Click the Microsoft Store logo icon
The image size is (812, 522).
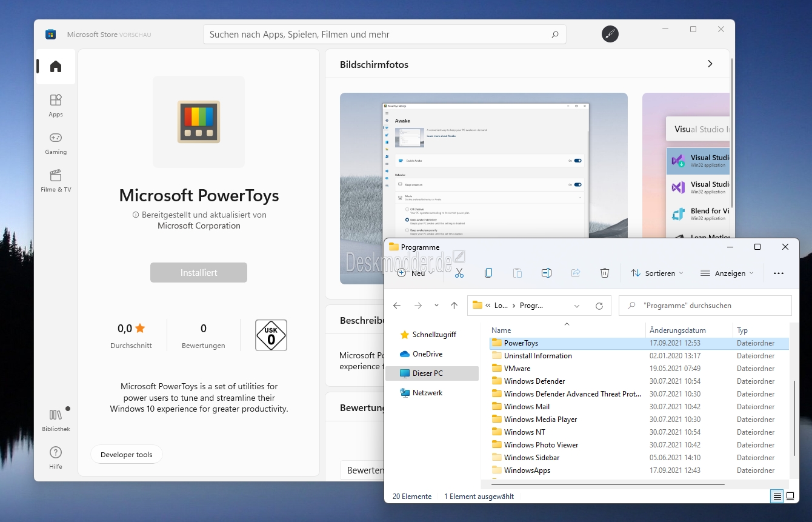click(x=51, y=34)
